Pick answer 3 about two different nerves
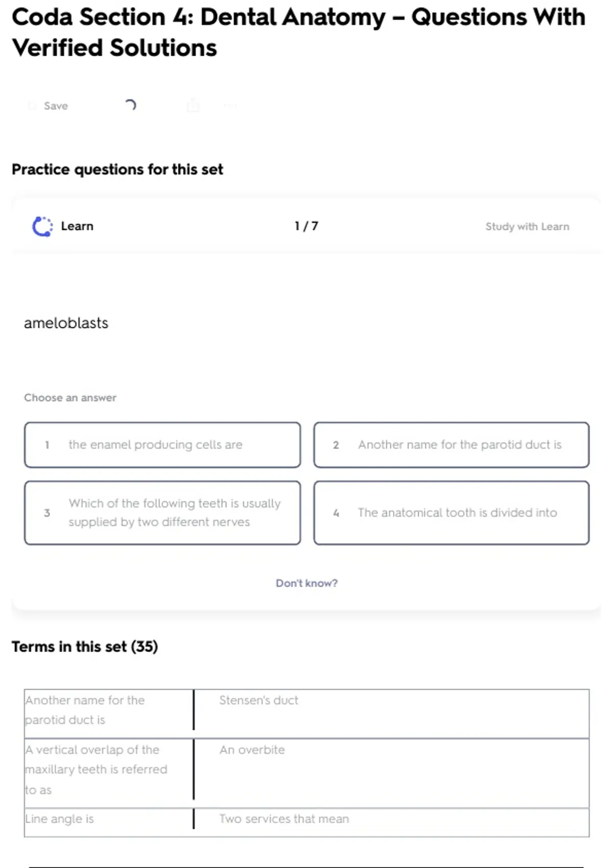Screen dimensions: 613x868 point(162,513)
